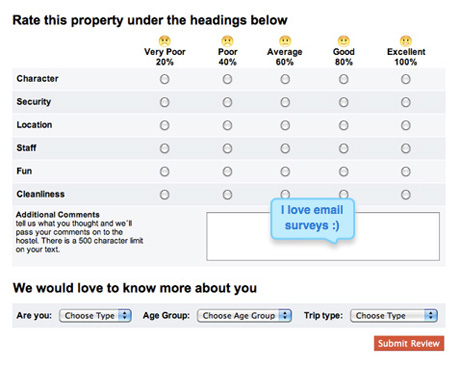Focus the Additional Comments text box
The height and width of the screenshot is (369, 460).
point(323,236)
